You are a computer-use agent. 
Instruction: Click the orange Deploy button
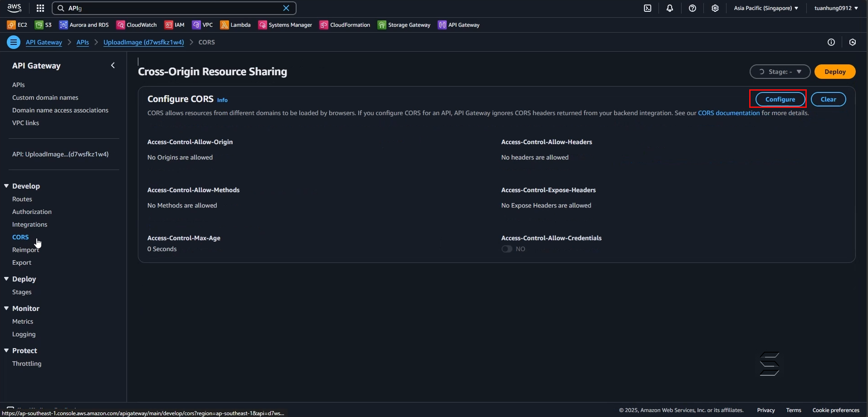click(x=835, y=72)
